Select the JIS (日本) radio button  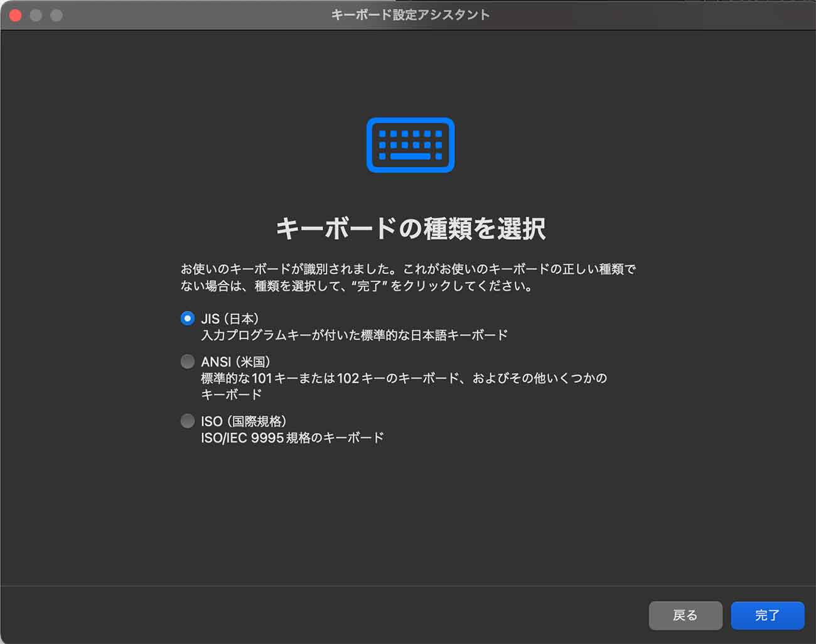click(x=187, y=318)
